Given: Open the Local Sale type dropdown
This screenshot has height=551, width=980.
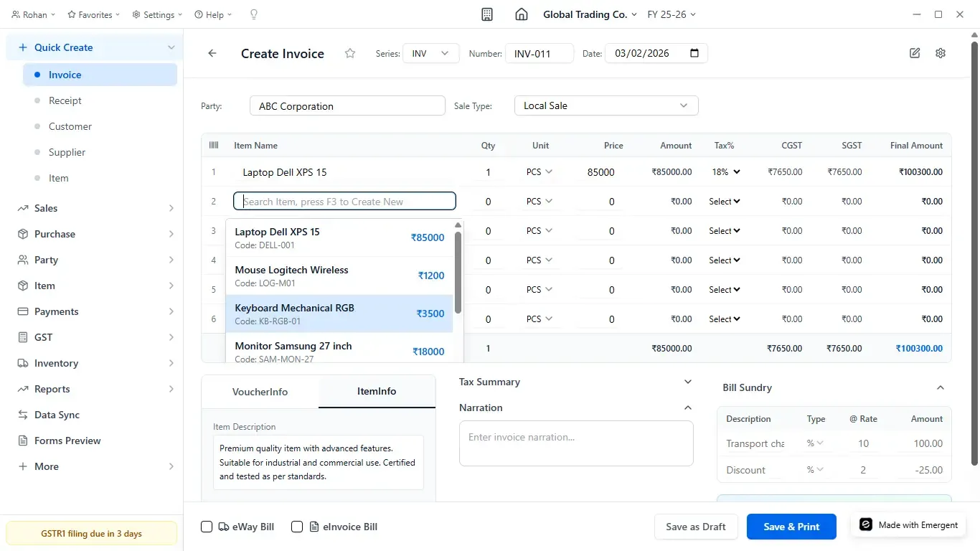Looking at the screenshot, I should [606, 105].
